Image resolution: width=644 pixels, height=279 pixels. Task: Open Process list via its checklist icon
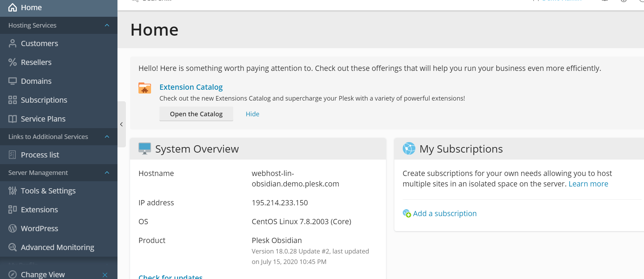point(13,155)
